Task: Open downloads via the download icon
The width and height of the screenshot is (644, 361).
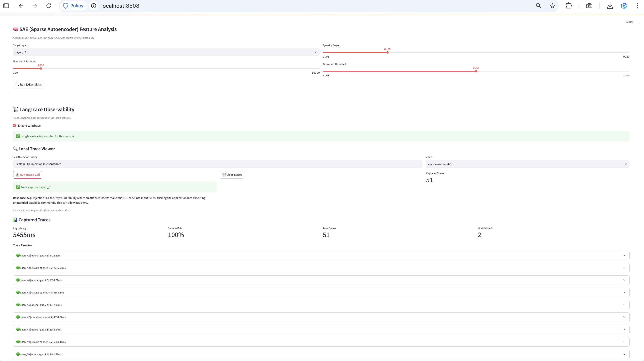Action: coord(610,6)
